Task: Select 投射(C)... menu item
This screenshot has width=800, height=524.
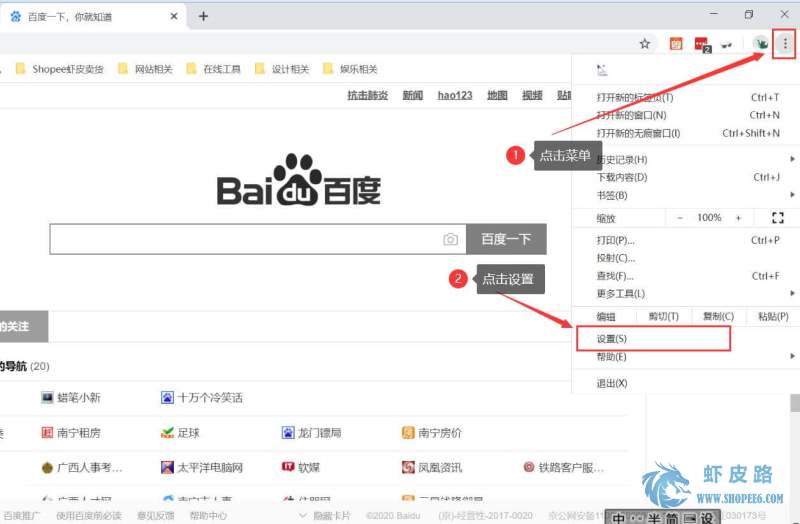Action: (x=686, y=258)
